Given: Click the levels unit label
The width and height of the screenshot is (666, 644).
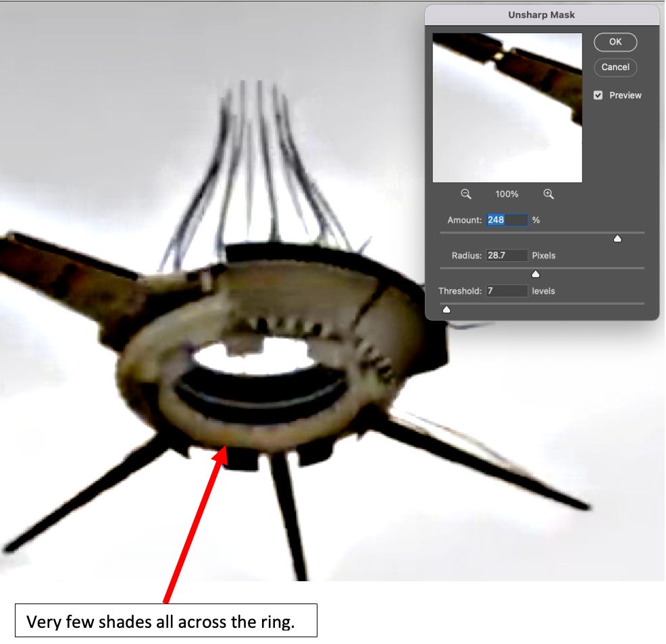Looking at the screenshot, I should point(544,291).
